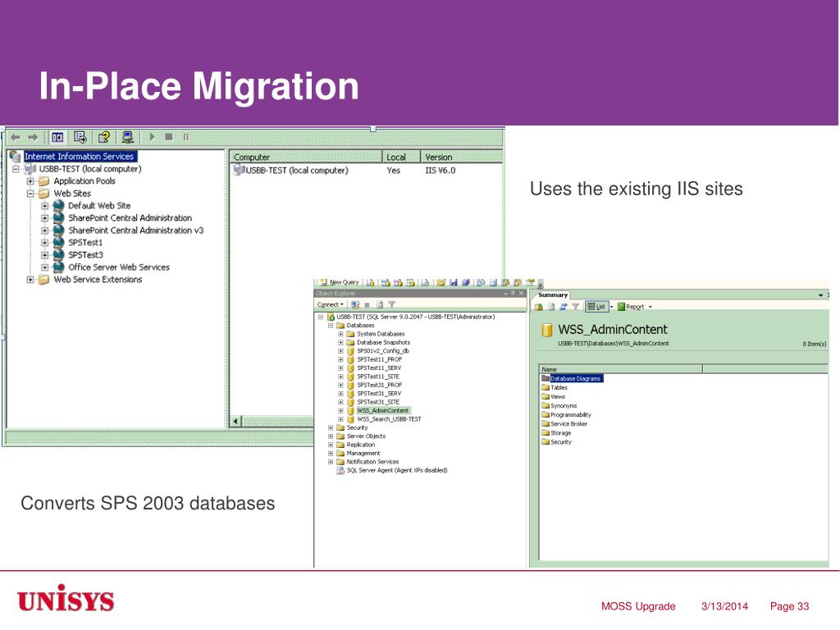Expand the SPSTest1 web site
Viewport: 840px width, 630px height.
tap(45, 243)
